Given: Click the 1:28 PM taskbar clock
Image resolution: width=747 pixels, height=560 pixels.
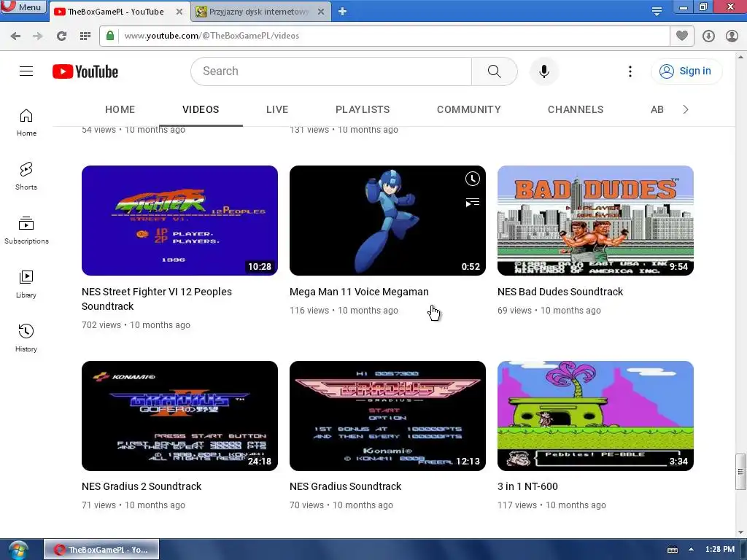Looking at the screenshot, I should pos(720,550).
